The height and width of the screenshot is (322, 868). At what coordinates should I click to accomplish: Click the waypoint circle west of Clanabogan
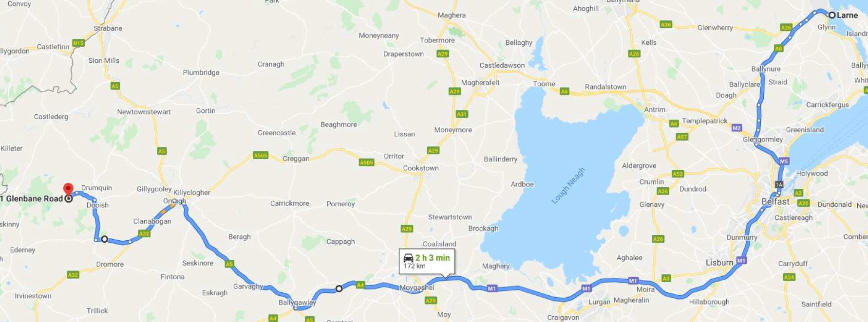[x=104, y=239]
